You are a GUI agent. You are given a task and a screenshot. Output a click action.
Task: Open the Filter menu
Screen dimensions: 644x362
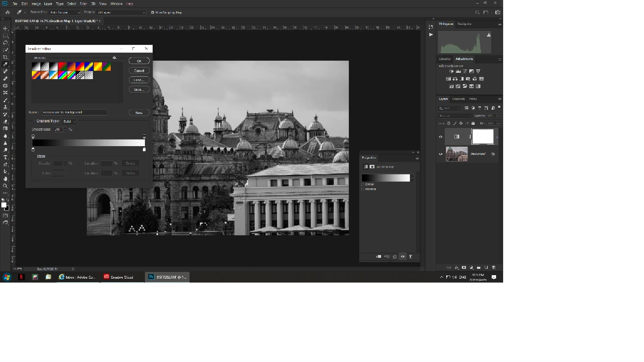84,4
